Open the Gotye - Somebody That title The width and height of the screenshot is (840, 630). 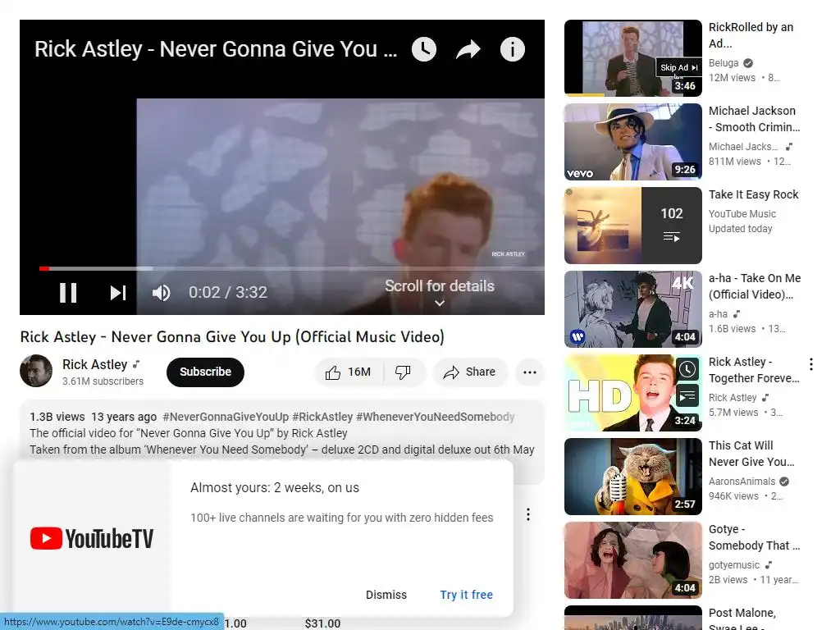tap(755, 537)
